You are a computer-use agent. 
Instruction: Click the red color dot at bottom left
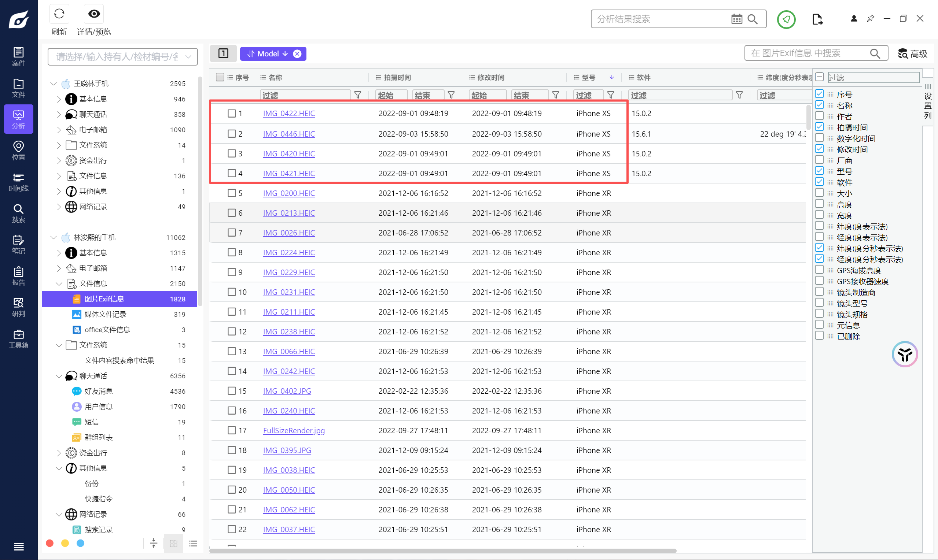click(x=49, y=543)
